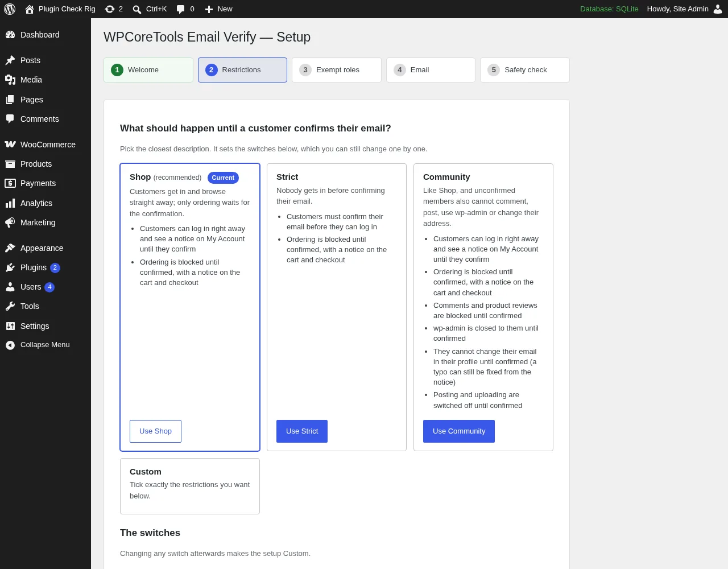Click the Tools wrench icon

pyautogui.click(x=10, y=306)
